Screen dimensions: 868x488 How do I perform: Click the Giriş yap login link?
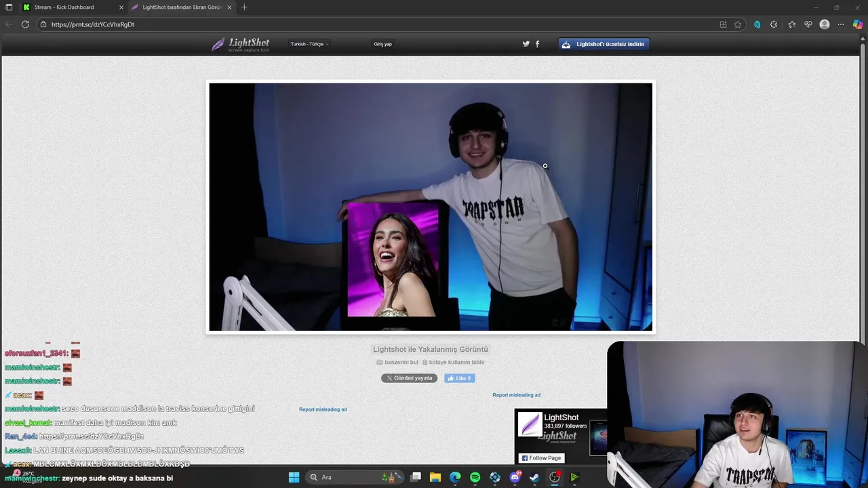click(x=382, y=44)
